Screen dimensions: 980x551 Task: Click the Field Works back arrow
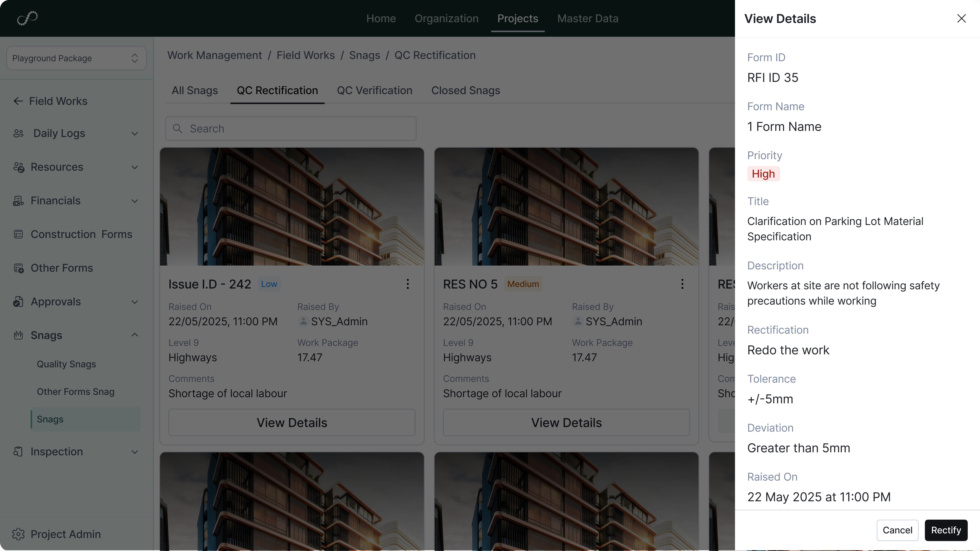tap(18, 101)
